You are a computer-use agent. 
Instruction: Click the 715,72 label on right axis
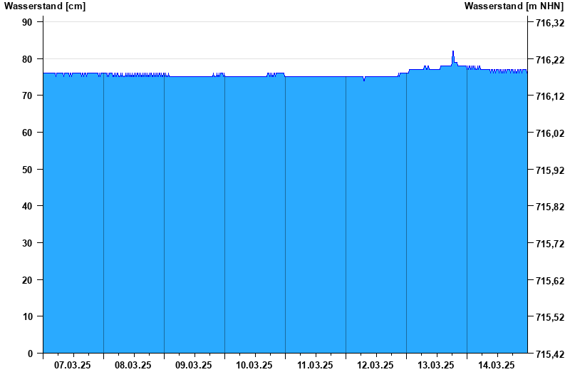point(550,244)
